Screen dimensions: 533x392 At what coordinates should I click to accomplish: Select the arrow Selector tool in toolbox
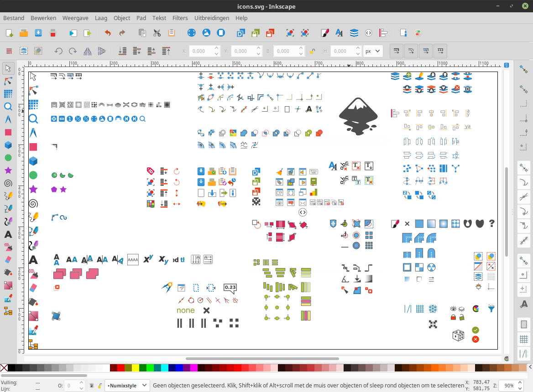pyautogui.click(x=8, y=68)
